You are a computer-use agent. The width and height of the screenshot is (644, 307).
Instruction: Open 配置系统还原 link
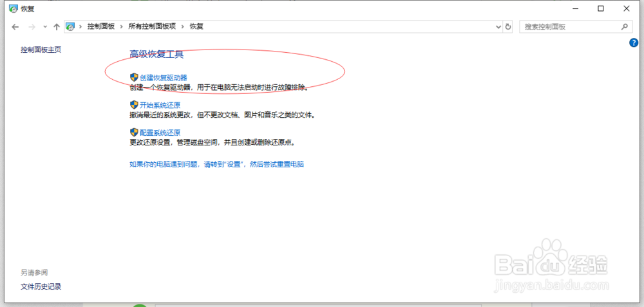(x=160, y=132)
